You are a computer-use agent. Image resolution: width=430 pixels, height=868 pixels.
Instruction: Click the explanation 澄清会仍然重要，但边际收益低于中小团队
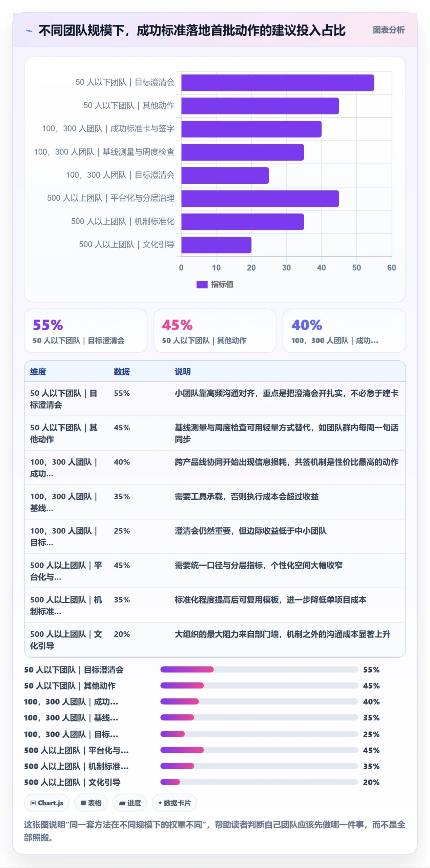(x=250, y=531)
